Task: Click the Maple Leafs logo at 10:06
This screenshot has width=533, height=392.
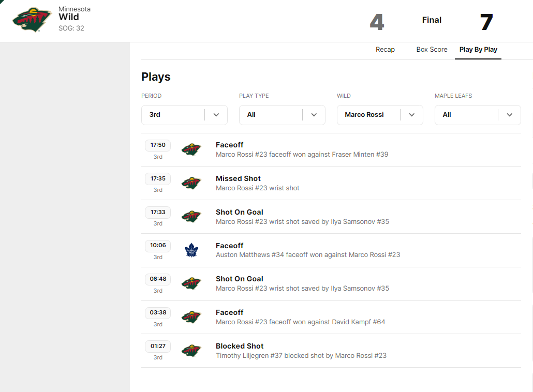Action: [191, 250]
